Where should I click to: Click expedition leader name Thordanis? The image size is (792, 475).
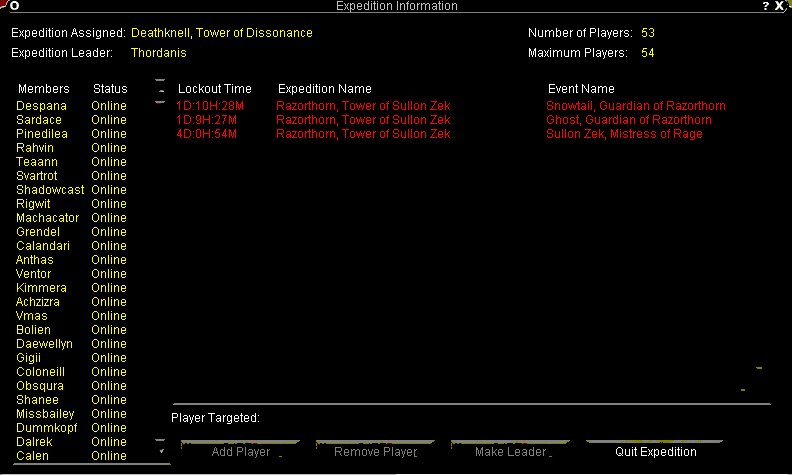click(159, 53)
